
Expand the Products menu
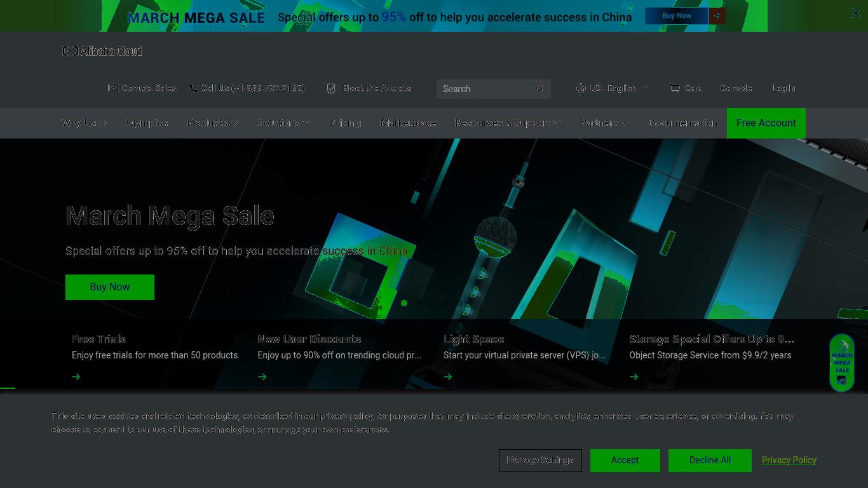(213, 123)
